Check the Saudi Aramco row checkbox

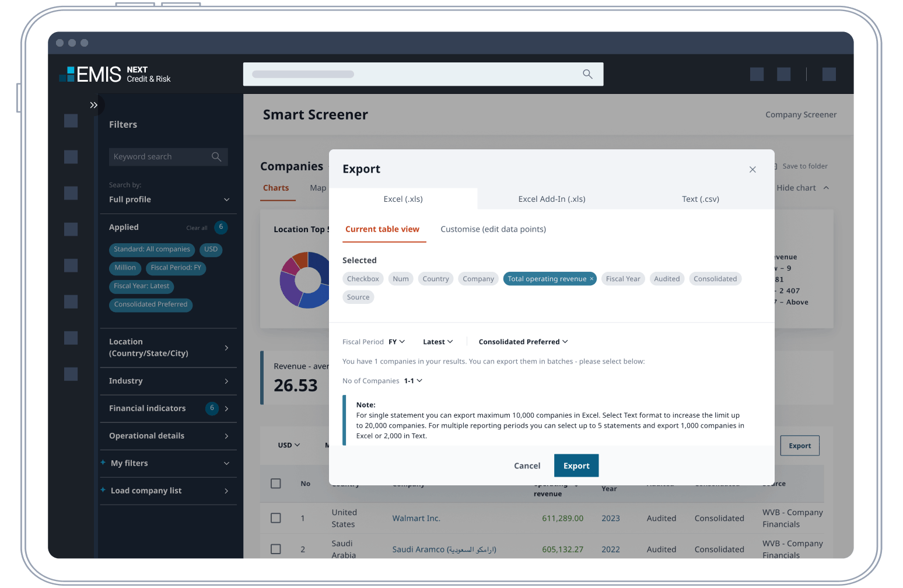tap(276, 549)
